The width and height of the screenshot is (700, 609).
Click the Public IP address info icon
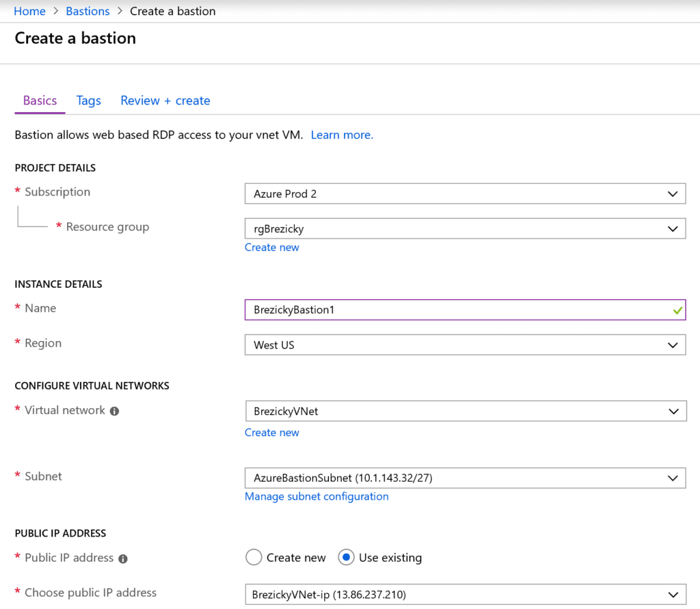click(123, 558)
